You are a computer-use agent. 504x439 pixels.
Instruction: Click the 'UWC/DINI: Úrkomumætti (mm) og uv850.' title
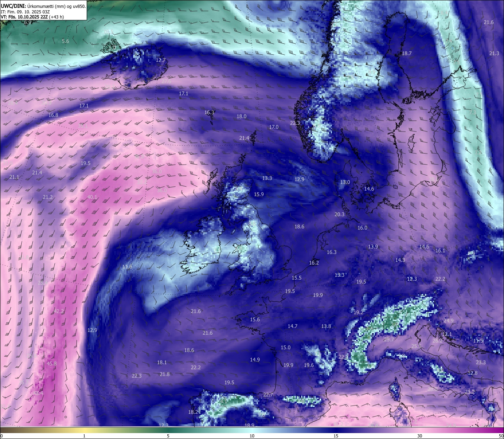(x=43, y=6)
